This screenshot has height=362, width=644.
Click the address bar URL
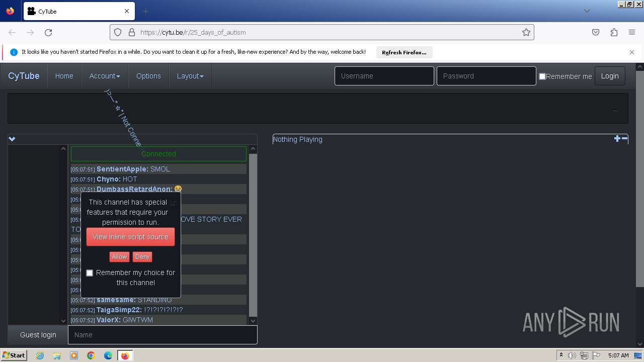pos(193,32)
